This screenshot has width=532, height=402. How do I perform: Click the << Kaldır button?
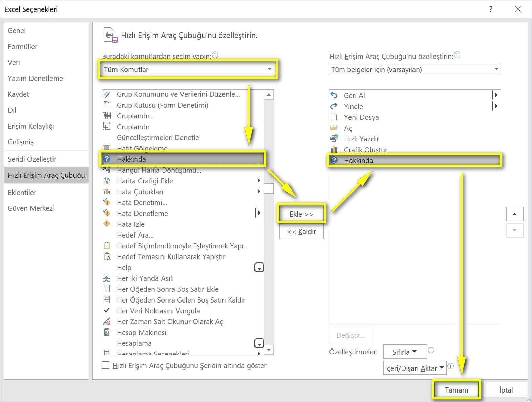click(x=301, y=232)
